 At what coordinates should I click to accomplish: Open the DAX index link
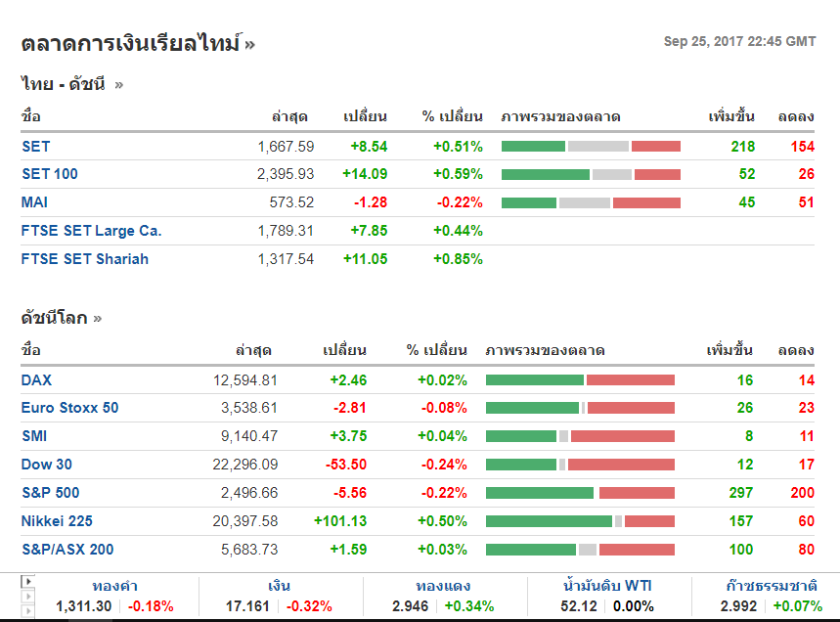tap(36, 380)
